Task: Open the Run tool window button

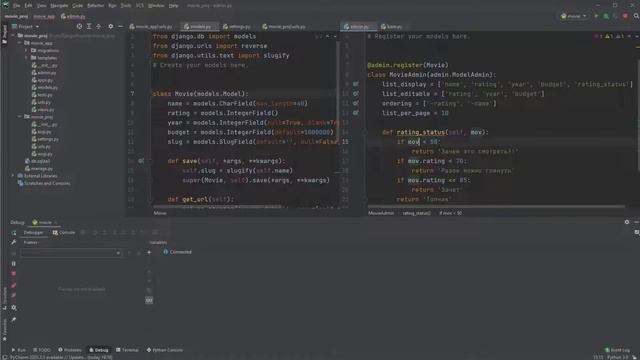Action: (18, 350)
